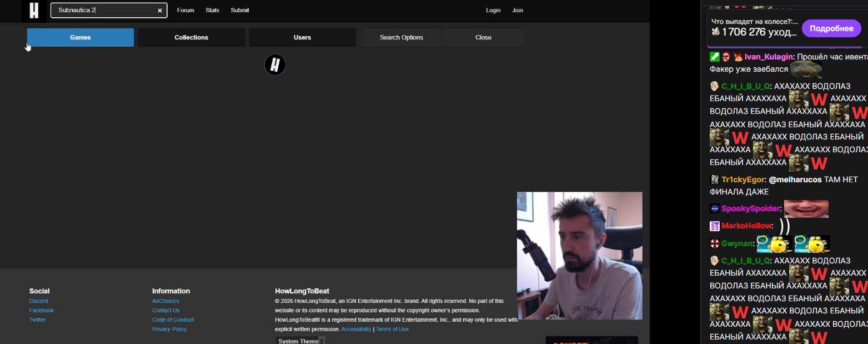This screenshot has height=344, width=868.
Task: Click Ivan_Kulagin's green sword badge
Action: click(x=715, y=57)
